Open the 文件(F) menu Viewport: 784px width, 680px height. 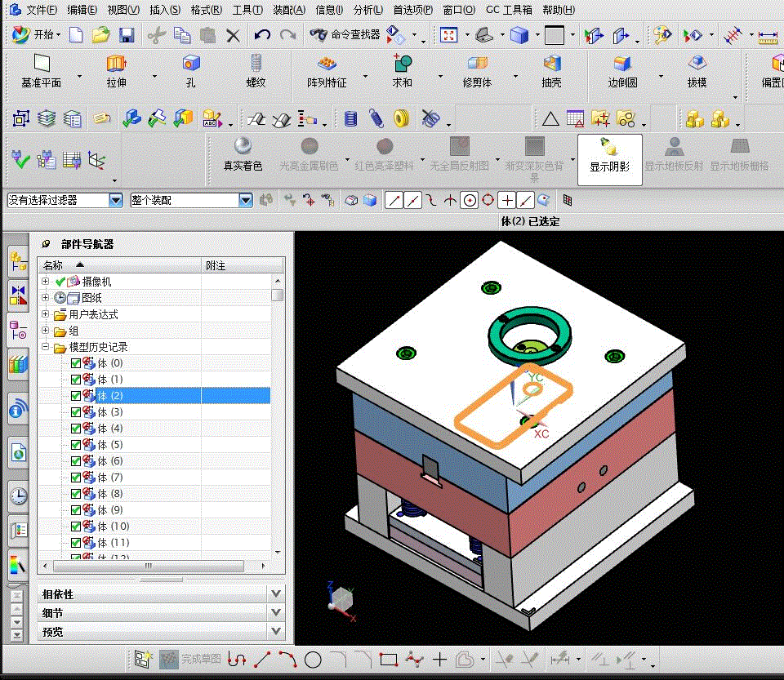42,10
